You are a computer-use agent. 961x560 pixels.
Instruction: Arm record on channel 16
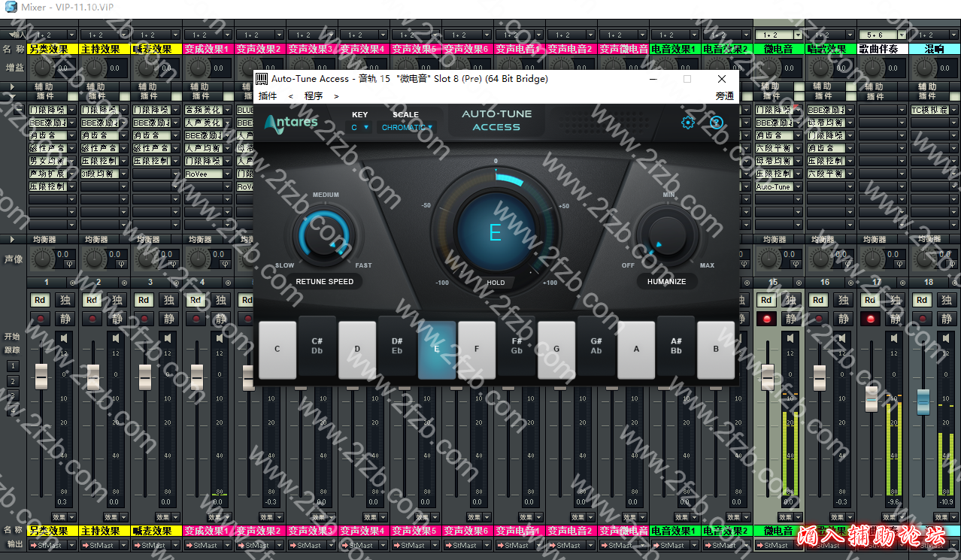click(818, 319)
